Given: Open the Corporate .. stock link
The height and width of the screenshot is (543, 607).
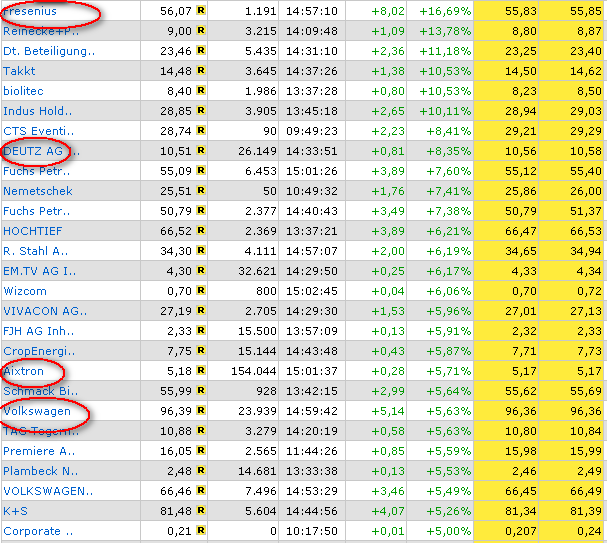Looking at the screenshot, I should point(38,531).
